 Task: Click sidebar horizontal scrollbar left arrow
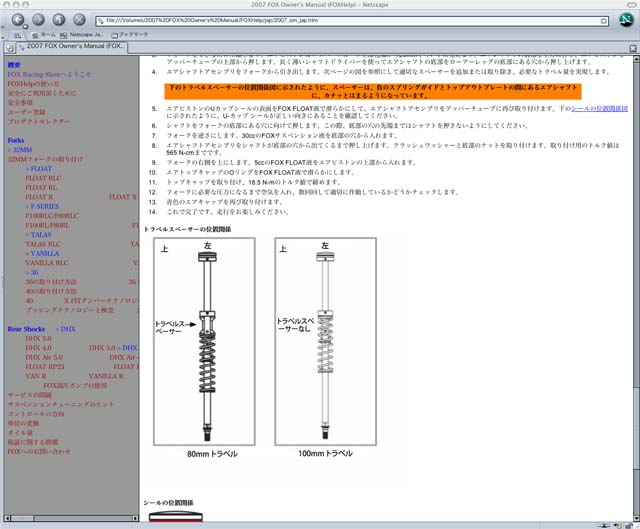(x=7, y=518)
